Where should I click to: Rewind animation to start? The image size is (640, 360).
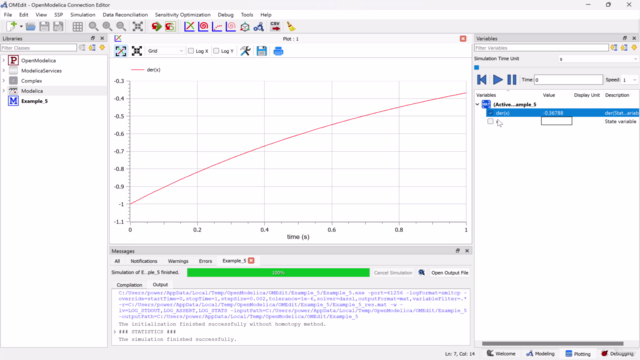pos(482,80)
